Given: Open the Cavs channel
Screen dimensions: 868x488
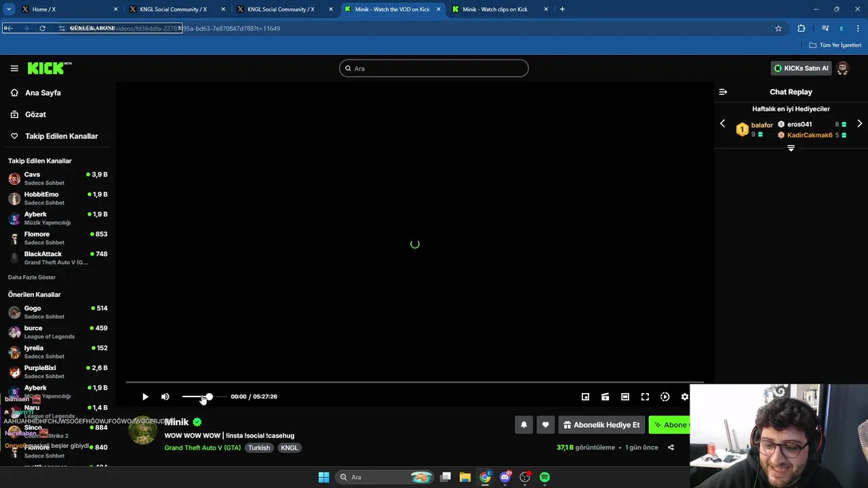Looking at the screenshot, I should pyautogui.click(x=58, y=178).
